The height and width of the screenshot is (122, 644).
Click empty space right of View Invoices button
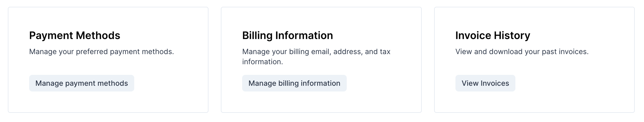[x=573, y=83]
